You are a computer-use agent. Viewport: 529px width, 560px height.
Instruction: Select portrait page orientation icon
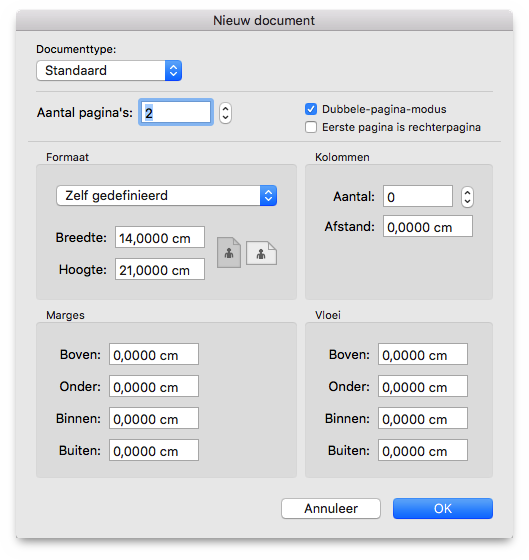[229, 252]
